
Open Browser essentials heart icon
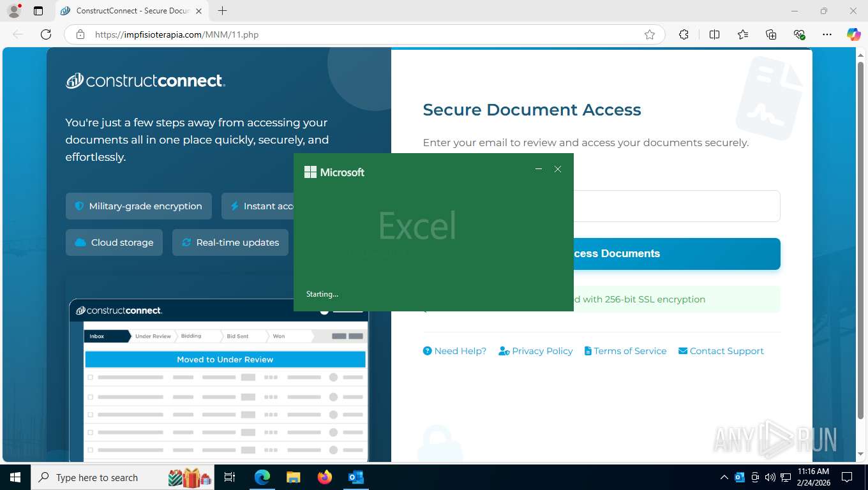[799, 34]
